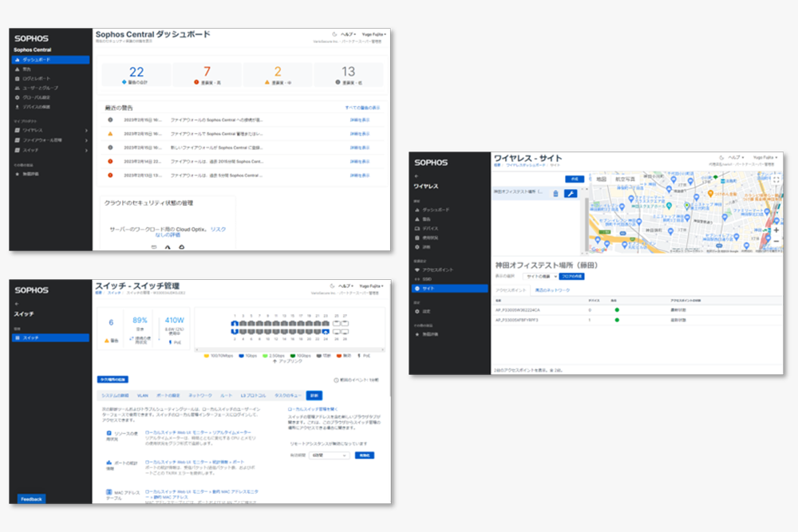Zoom out with the map minus button
The width and height of the screenshot is (798, 532).
coord(776,241)
